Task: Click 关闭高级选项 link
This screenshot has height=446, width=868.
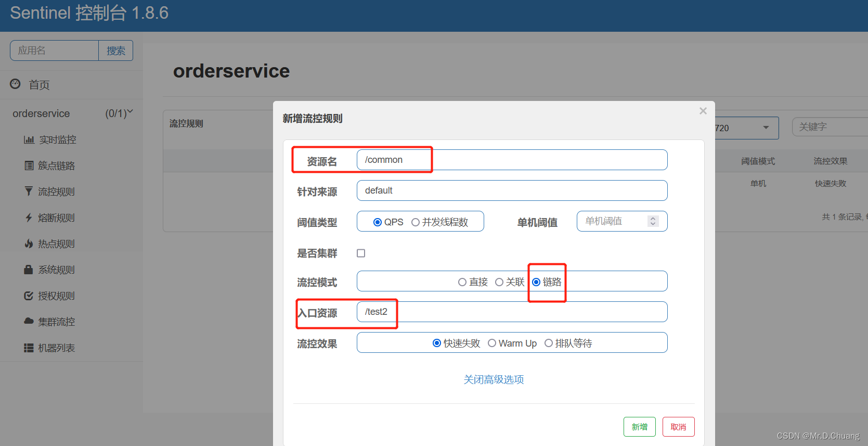Action: [494, 379]
